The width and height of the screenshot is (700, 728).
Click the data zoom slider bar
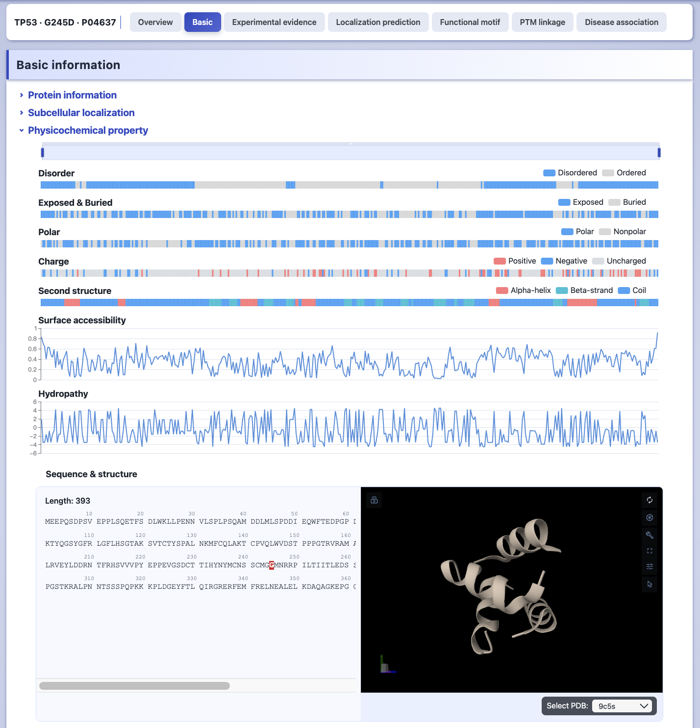point(350,152)
